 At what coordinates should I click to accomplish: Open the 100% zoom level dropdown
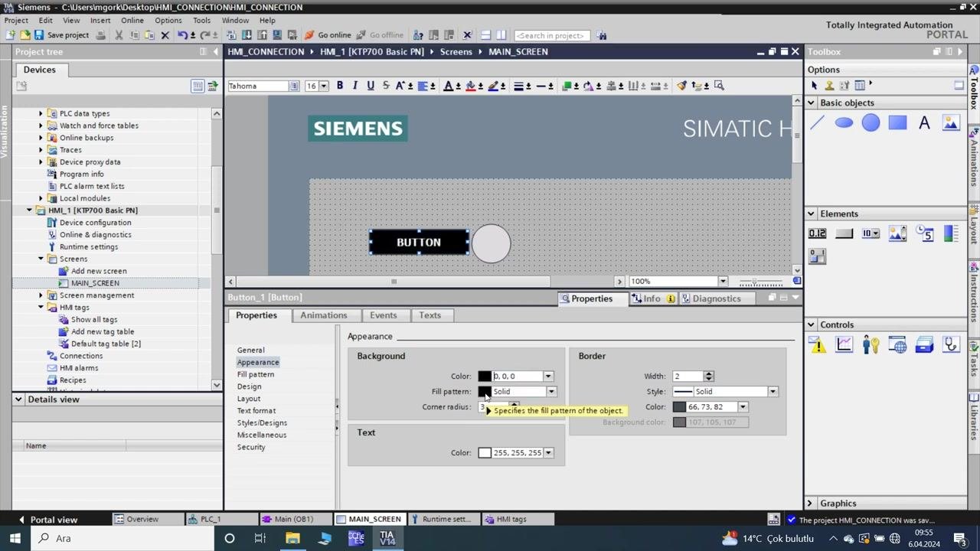click(722, 281)
